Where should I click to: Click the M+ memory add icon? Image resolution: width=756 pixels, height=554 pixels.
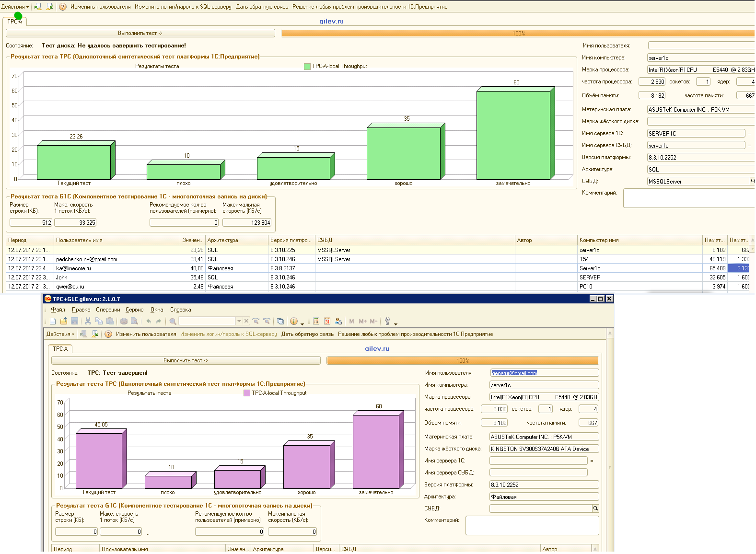coord(362,321)
